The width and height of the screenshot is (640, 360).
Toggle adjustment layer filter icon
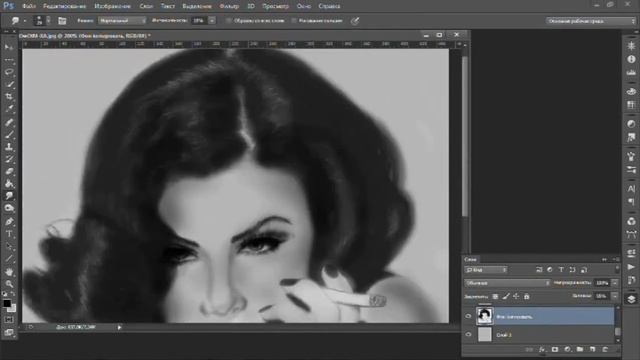pyautogui.click(x=550, y=270)
